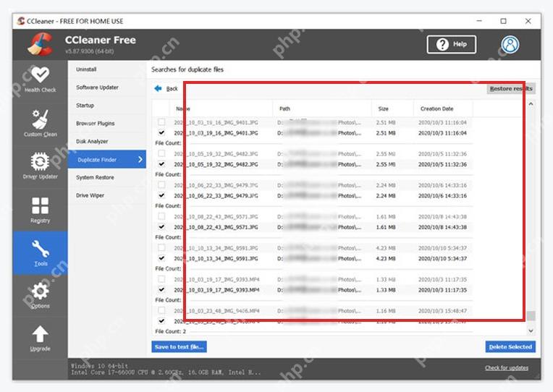The image size is (553, 392).
Task: Click the 2.51 MB size in checked row
Action: [x=386, y=133]
